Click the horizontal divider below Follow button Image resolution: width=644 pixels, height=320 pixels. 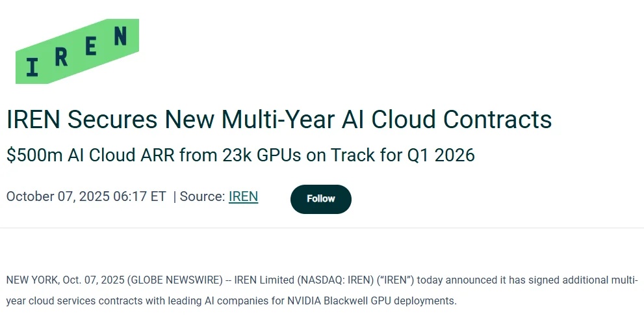pos(322,228)
